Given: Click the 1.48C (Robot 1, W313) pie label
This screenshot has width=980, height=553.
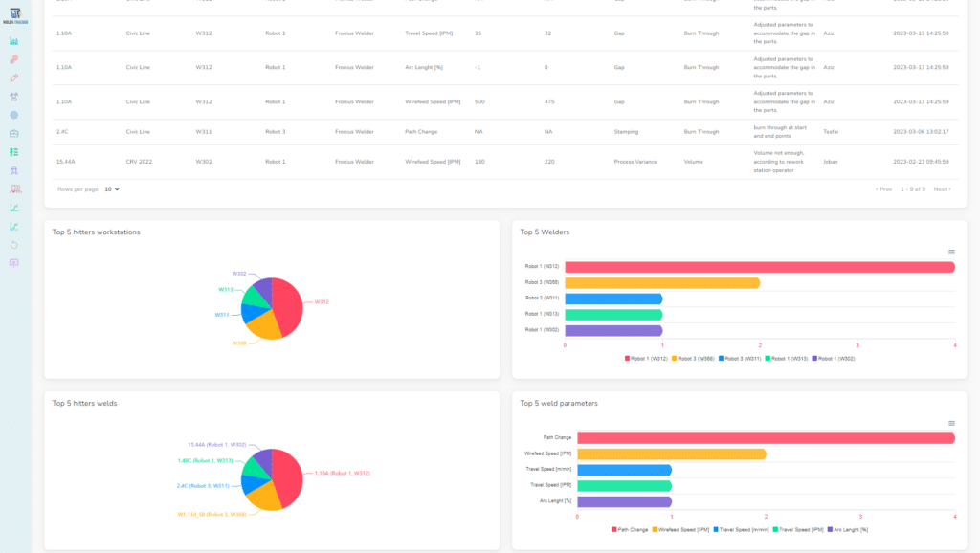Looking at the screenshot, I should (x=205, y=460).
